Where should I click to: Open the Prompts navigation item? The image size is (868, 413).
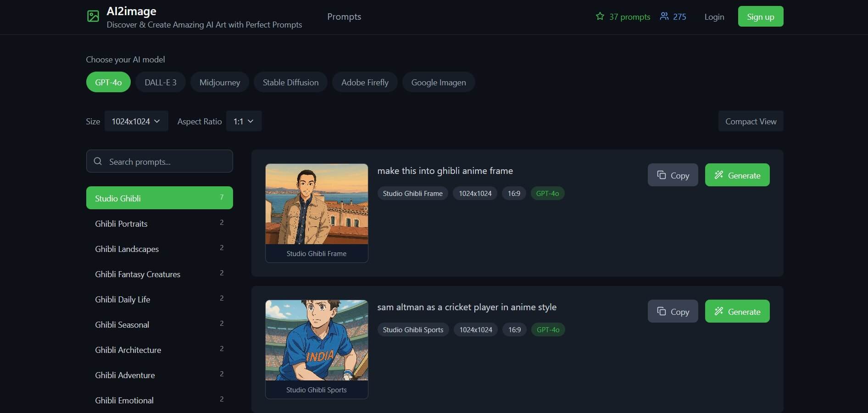tap(344, 17)
